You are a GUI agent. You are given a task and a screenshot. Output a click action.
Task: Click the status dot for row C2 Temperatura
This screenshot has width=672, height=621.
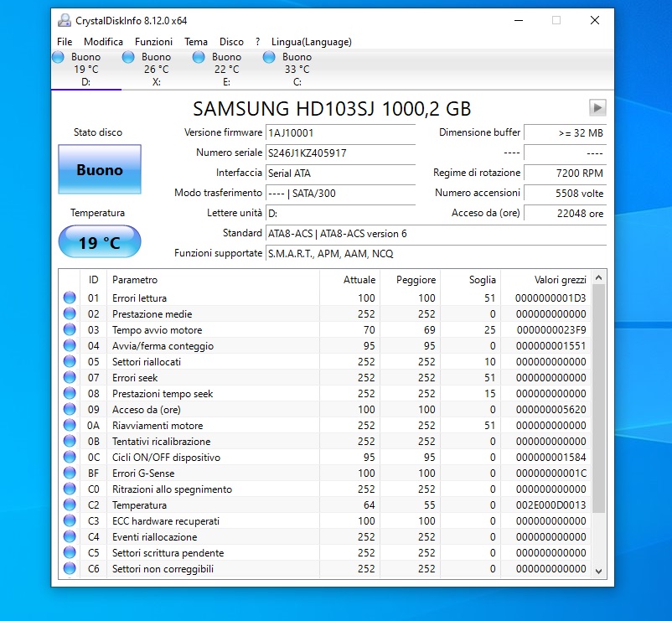(70, 505)
